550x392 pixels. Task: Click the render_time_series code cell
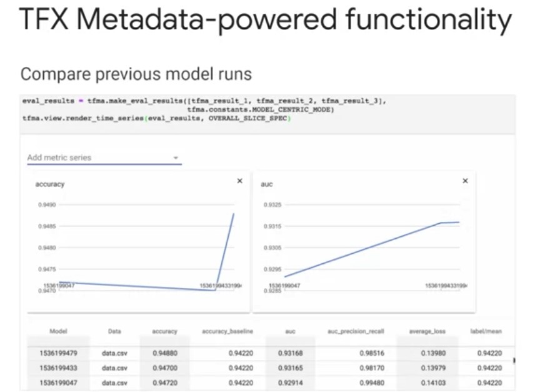(156, 118)
